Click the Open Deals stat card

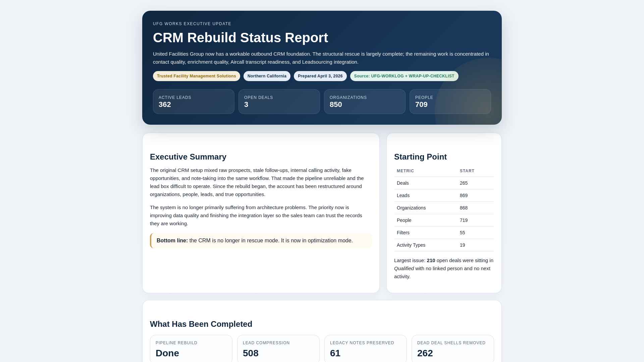pyautogui.click(x=279, y=102)
